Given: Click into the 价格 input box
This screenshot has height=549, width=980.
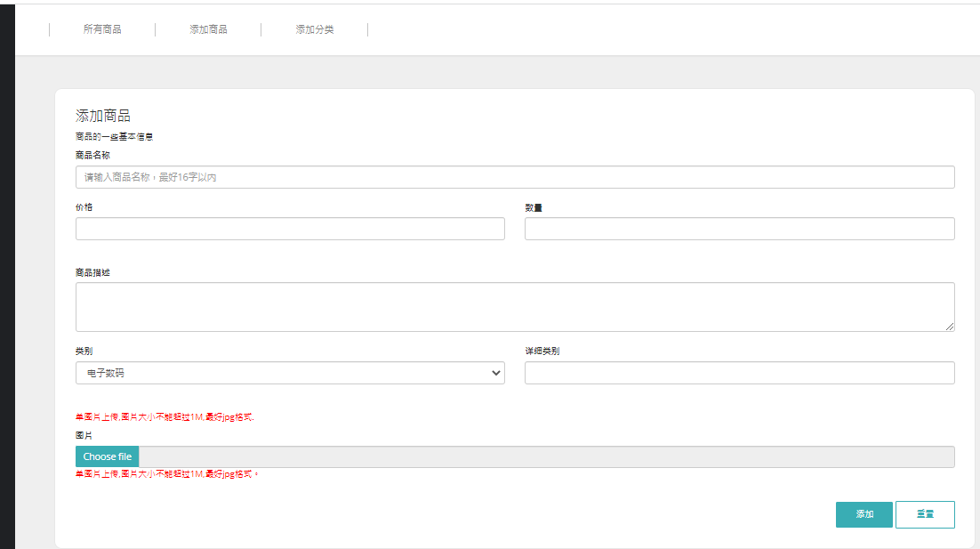Looking at the screenshot, I should (290, 229).
